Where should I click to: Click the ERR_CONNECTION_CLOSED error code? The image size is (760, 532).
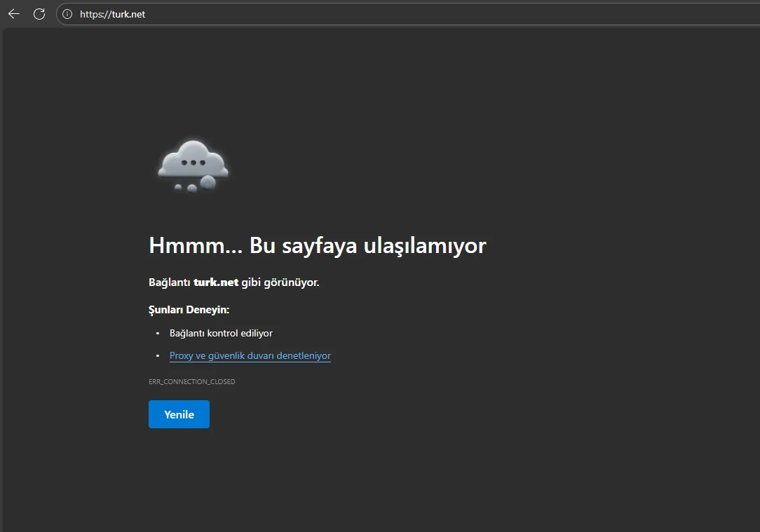pyautogui.click(x=192, y=381)
